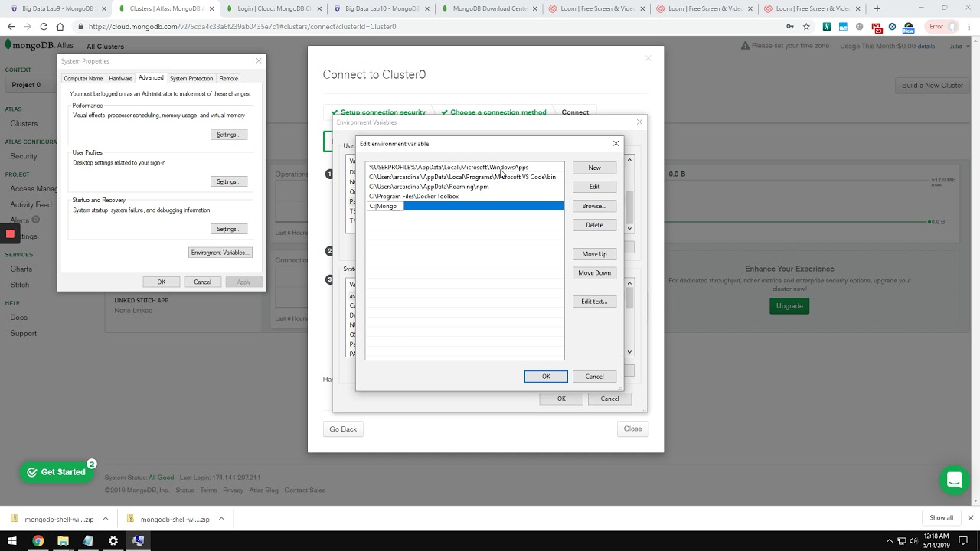Click inside the C:\Mongo path entry field
The image size is (980, 551).
(385, 206)
